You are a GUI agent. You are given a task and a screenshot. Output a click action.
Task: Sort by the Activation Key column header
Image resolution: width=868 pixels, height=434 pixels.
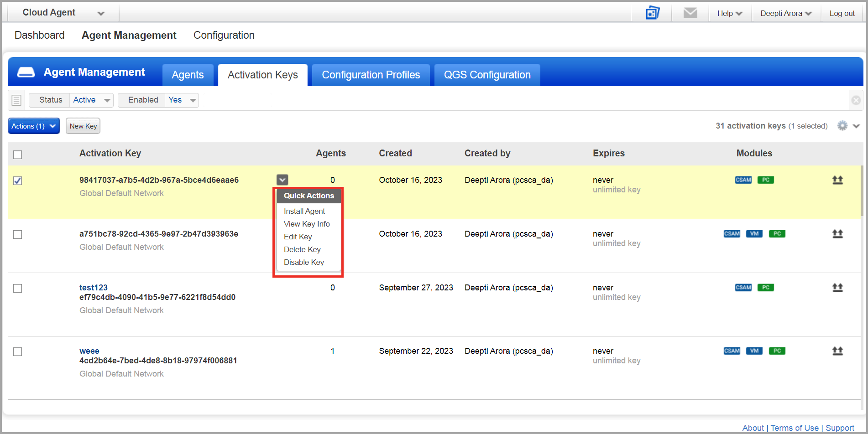pos(110,153)
